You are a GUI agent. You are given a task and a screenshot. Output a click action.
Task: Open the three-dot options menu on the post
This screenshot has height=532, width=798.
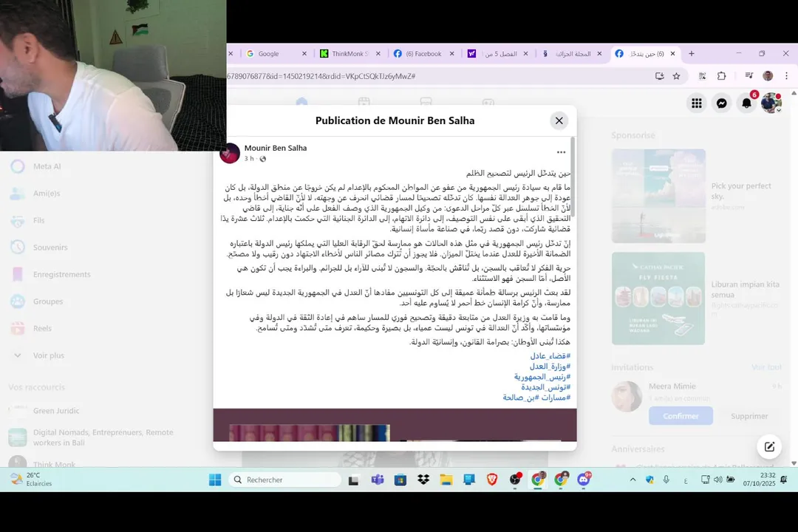click(561, 152)
